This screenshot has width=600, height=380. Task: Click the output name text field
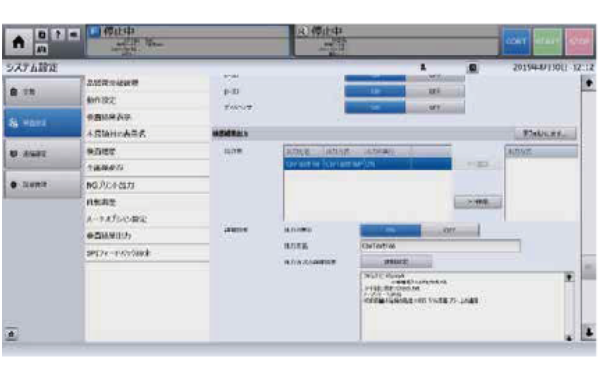coord(440,246)
